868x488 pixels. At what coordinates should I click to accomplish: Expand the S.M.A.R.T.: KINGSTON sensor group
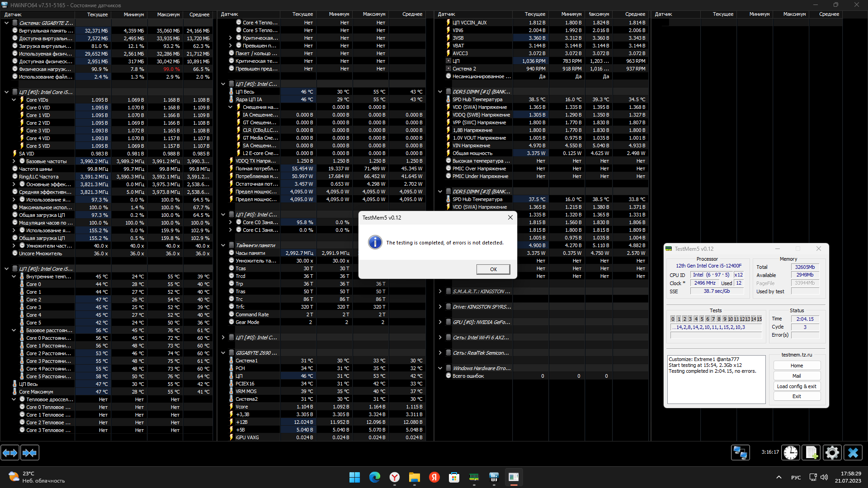[440, 291]
